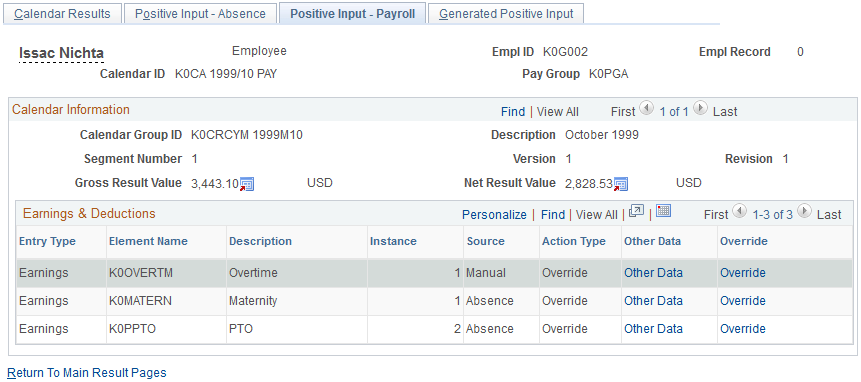Sort by Description column header
Screen dimensions: 861x382
click(260, 241)
